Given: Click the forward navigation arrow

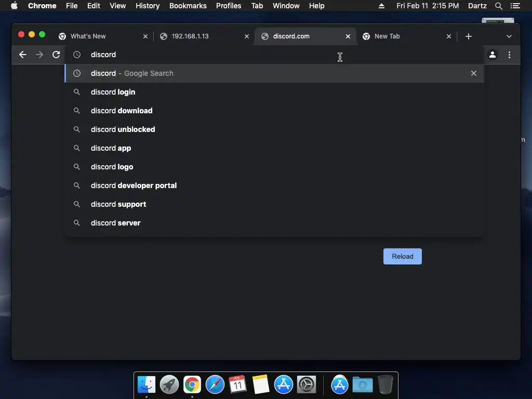Looking at the screenshot, I should (x=39, y=55).
